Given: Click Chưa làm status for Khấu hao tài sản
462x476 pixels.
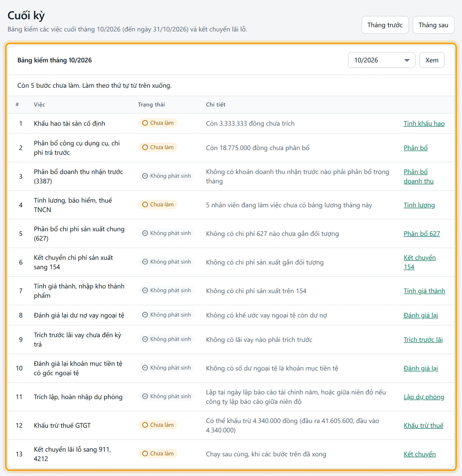Looking at the screenshot, I should (158, 123).
